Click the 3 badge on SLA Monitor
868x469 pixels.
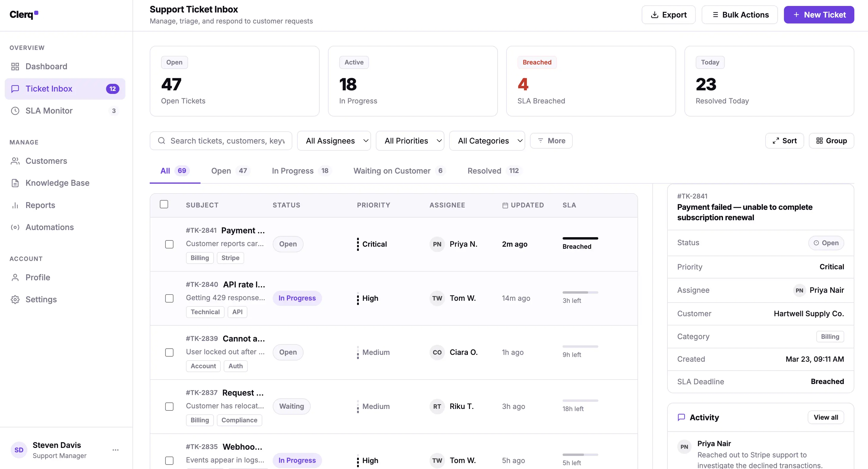(x=114, y=111)
